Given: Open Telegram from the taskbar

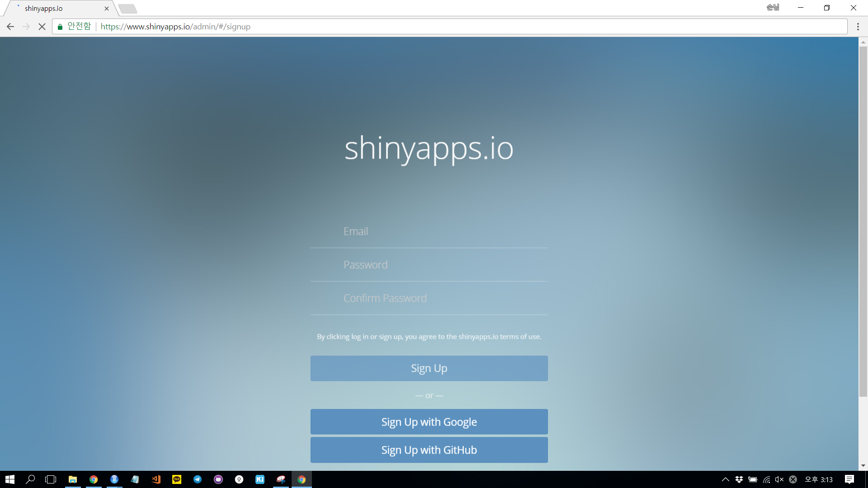Looking at the screenshot, I should click(x=198, y=479).
